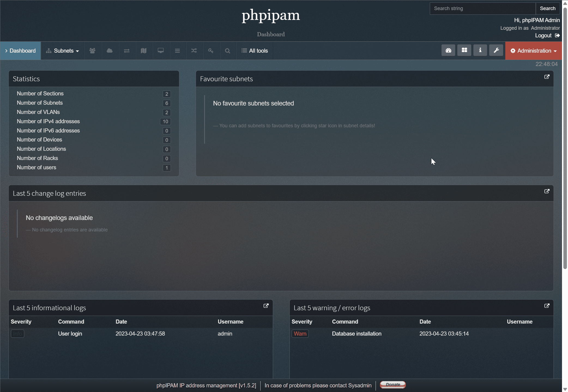Click the cloud icon in the toolbar
Image resolution: width=568 pixels, height=392 pixels.
110,51
